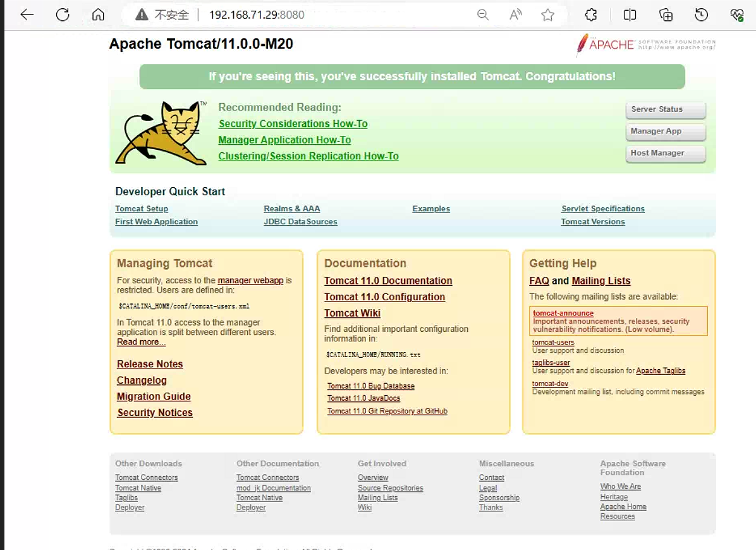
Task: Open the browser essentials heartbeat icon
Action: 736,15
